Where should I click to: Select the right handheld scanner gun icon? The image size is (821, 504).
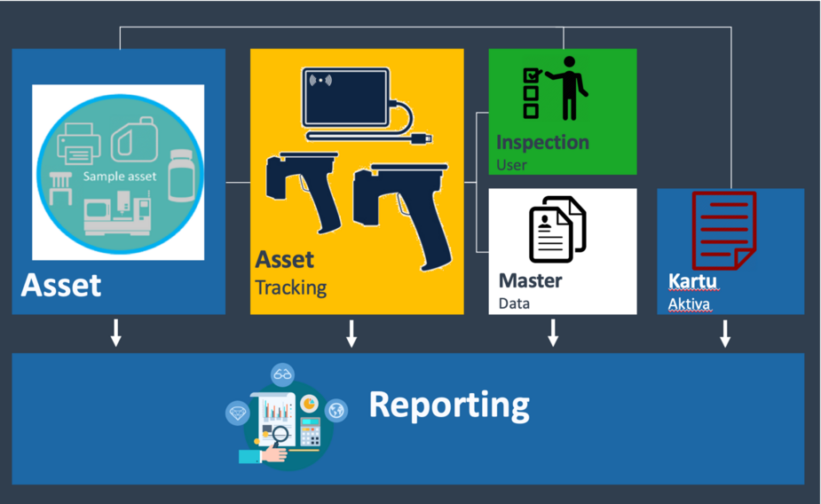[399, 209]
